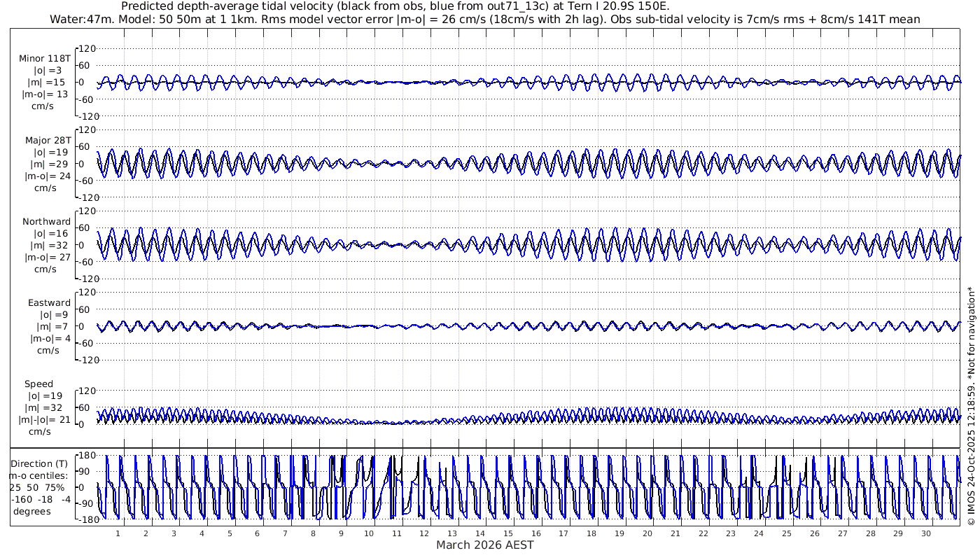The height and width of the screenshot is (560, 980).
Task: Click the '|m-o|= 27' Northward error value
Action: [x=46, y=257]
